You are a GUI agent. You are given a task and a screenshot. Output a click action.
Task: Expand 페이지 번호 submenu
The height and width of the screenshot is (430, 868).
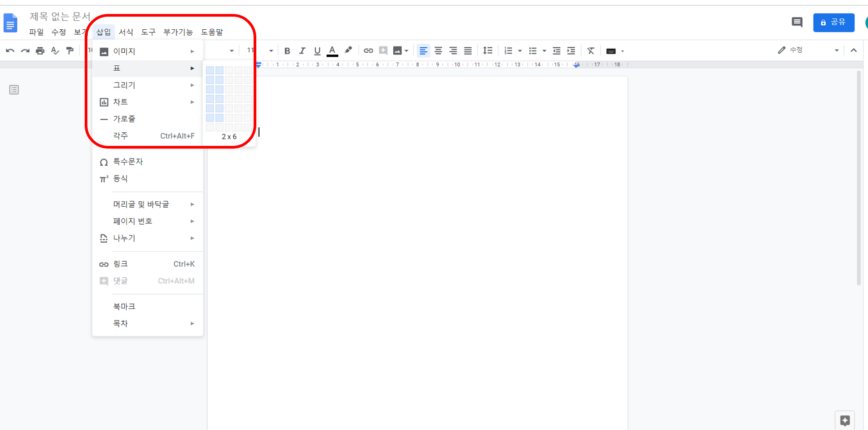[148, 221]
